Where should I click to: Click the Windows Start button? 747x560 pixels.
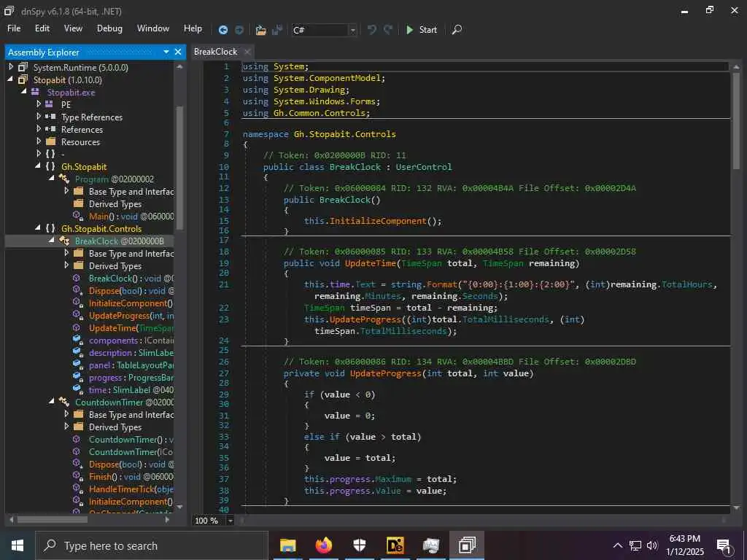(18, 545)
